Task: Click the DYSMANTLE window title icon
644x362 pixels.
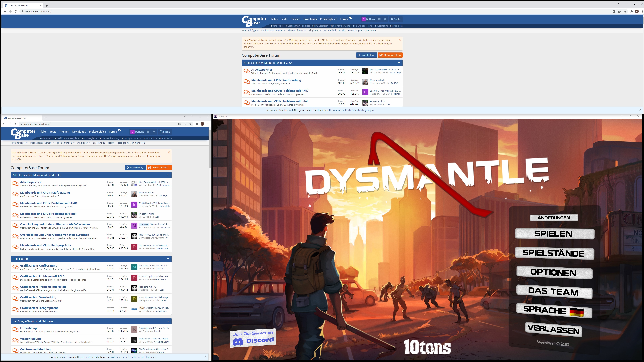Action: tap(216, 116)
